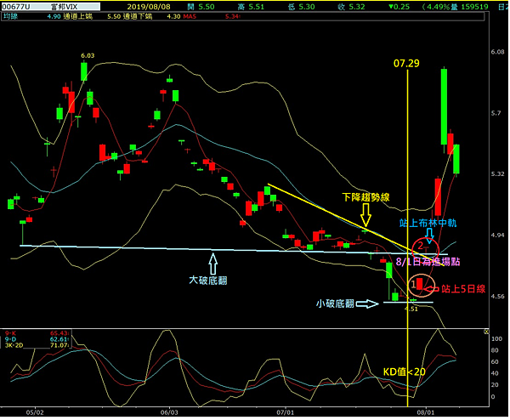Click the 4.51 low price marker
510x420 pixels.
click(411, 309)
